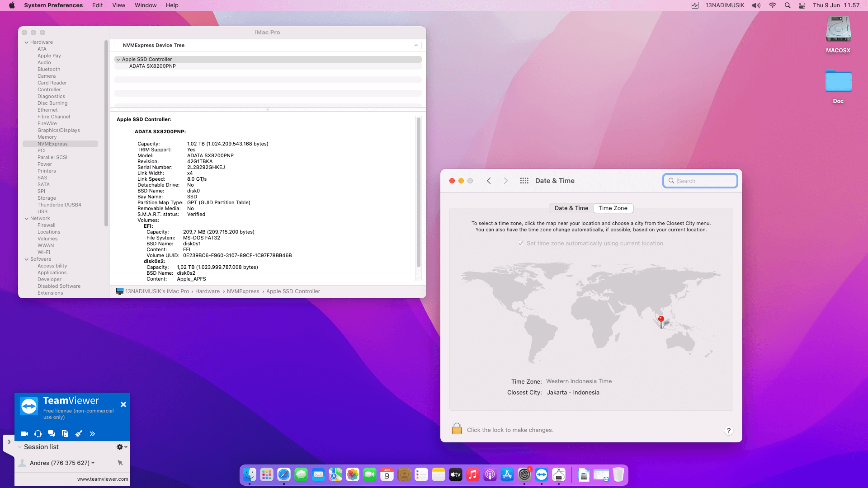Open the View menu

[x=118, y=5]
